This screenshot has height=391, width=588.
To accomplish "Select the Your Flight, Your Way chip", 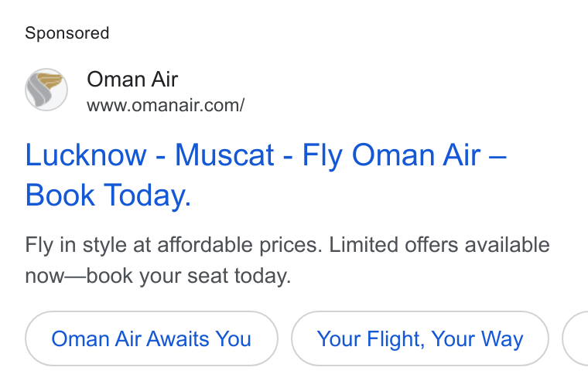I will [420, 338].
